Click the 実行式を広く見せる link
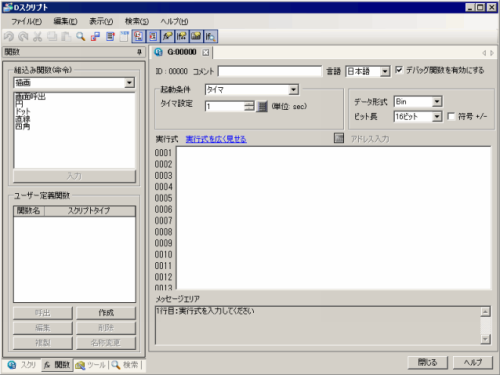The width and height of the screenshot is (500, 375). tap(216, 139)
